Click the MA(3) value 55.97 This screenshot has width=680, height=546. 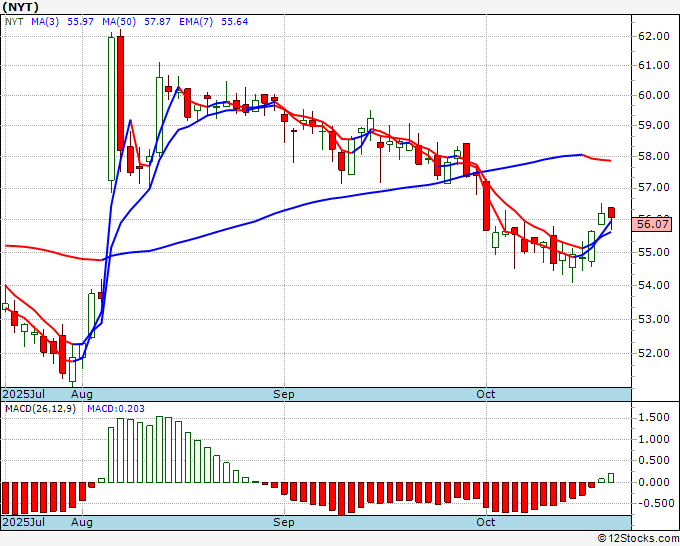tap(80, 22)
